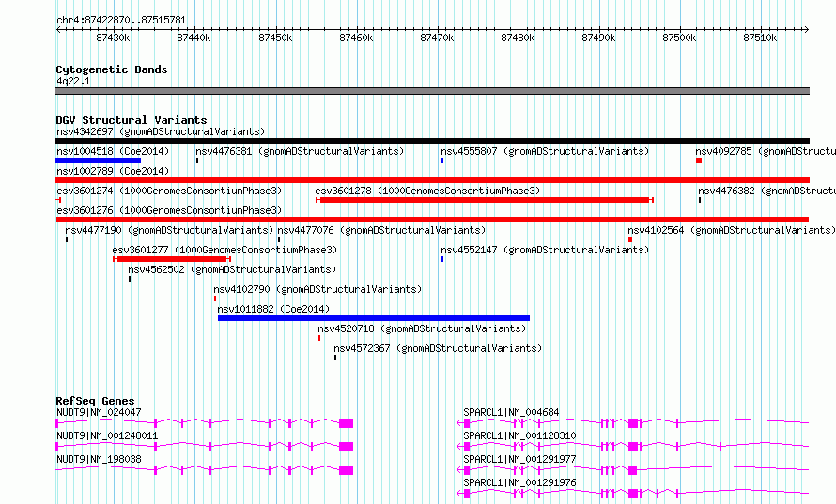Viewport: 836px width, 504px height.
Task: Open the nsv4520718 variant label
Action: coord(423,328)
